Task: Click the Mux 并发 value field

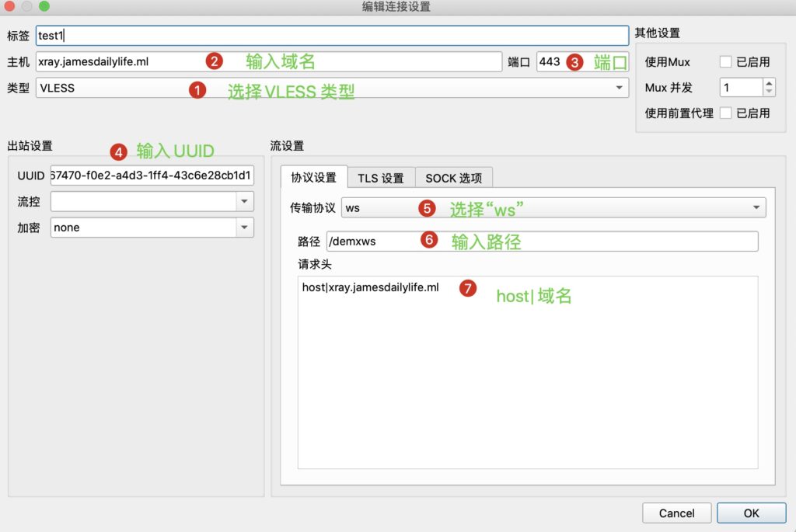Action: 741,87
